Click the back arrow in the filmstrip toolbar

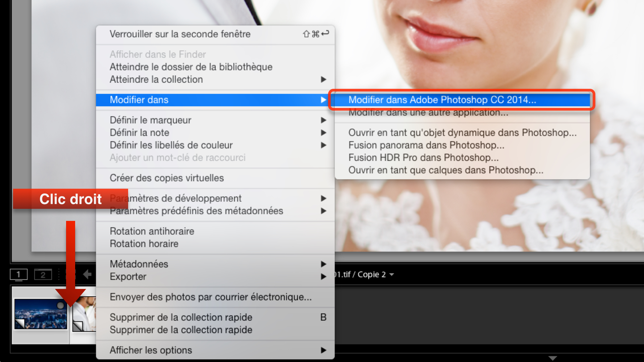(87, 275)
